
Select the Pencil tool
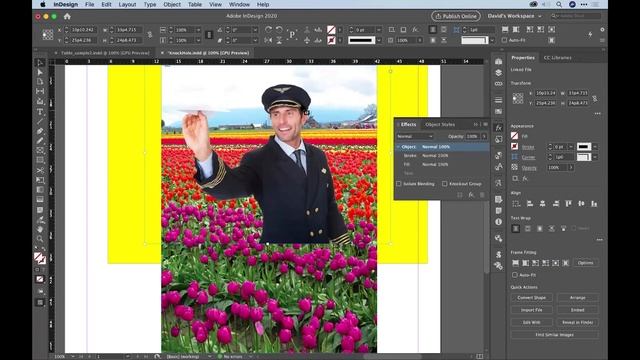tap(40, 141)
